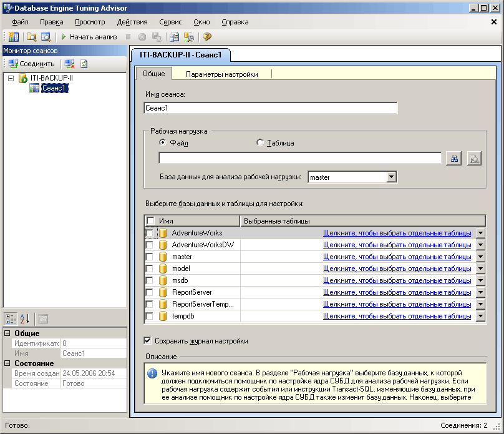Click the disconnect server icon with red X

69,64
